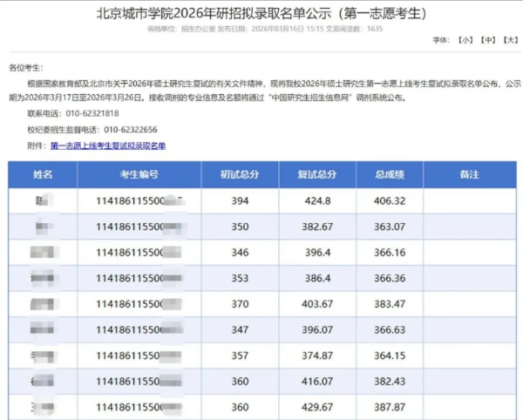Image resolution: width=523 pixels, height=420 pixels.
Task: Click the contact phone number 010-62321818
Action: [x=90, y=113]
